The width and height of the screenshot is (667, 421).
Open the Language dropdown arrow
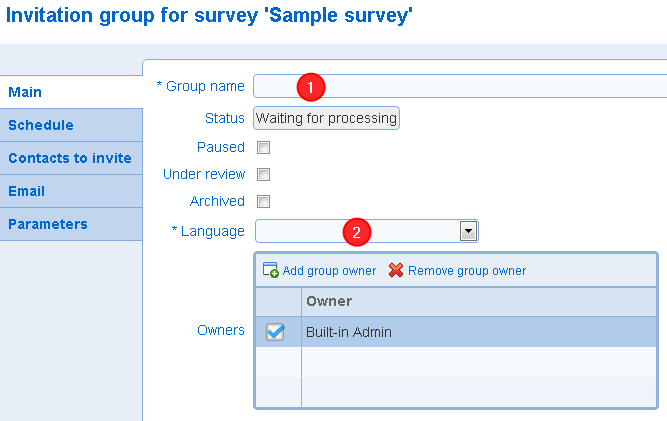(x=468, y=231)
